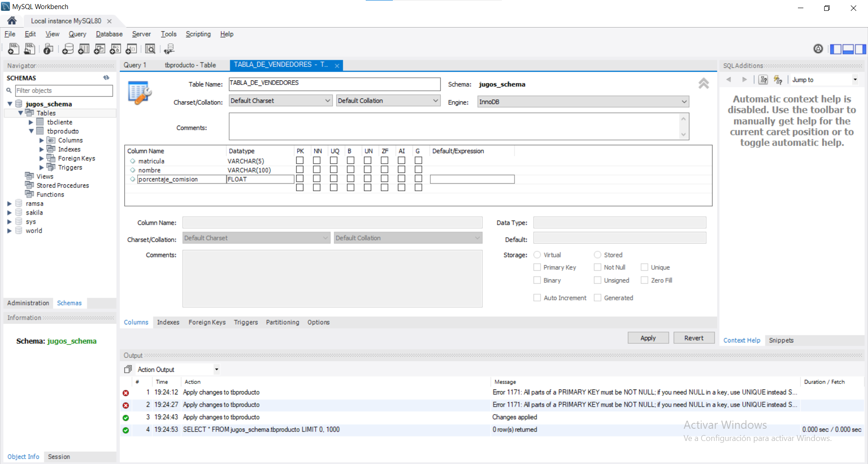
Task: Enable the Auto Increment checkbox
Action: (x=537, y=297)
